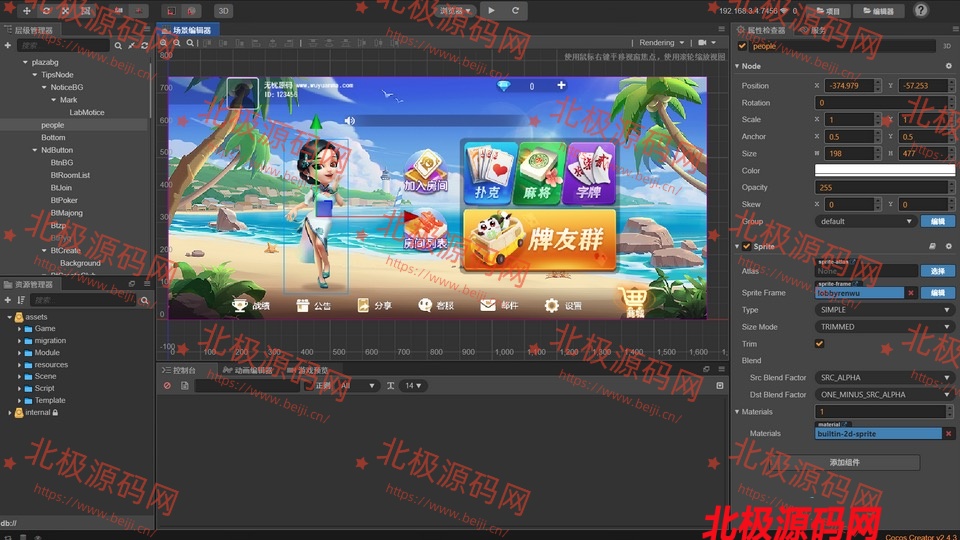Open the help question mark icon
This screenshot has height=540, width=960.
(x=921, y=10)
